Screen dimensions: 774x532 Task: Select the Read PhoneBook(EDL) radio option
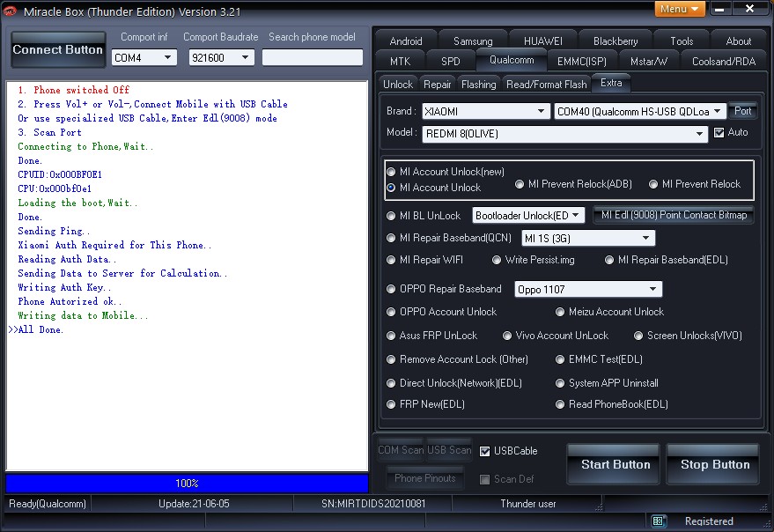coord(560,404)
